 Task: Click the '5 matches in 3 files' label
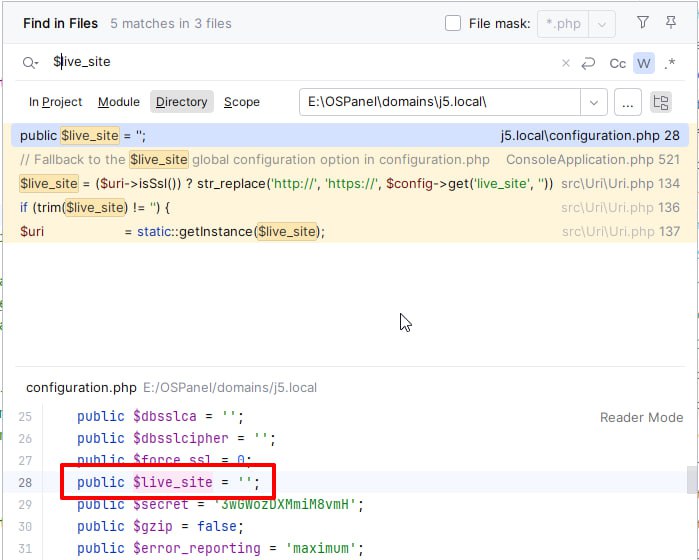tap(171, 24)
